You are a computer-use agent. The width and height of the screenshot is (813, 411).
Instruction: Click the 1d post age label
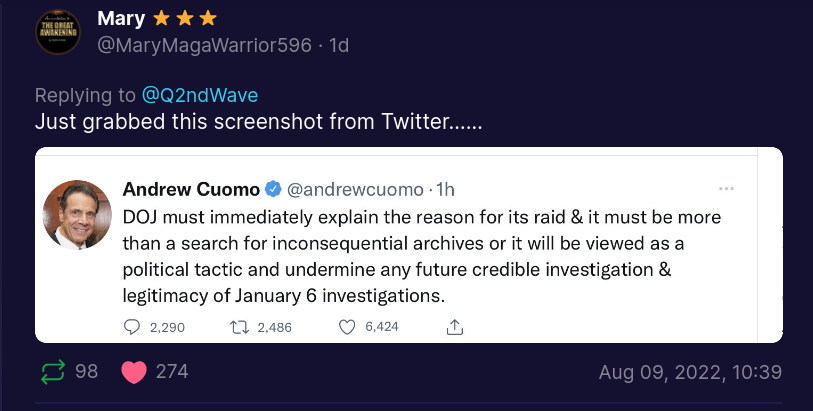click(x=339, y=45)
